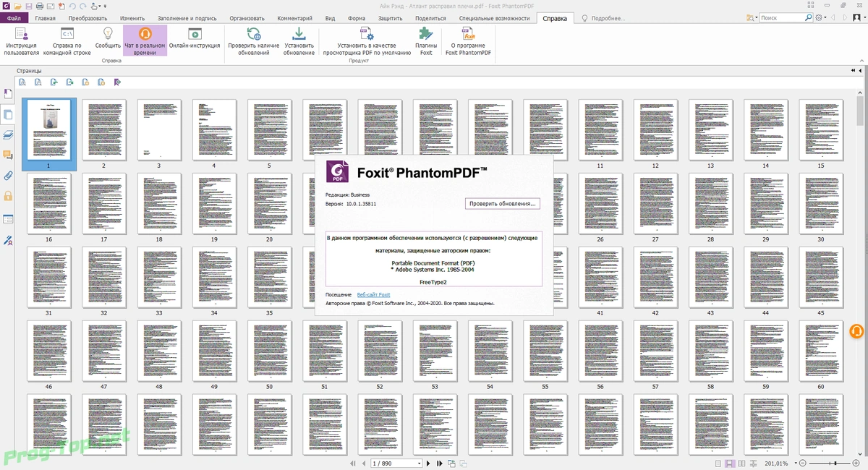This screenshot has width=868, height=470.
Task: Switch to the Защитить tab
Action: [x=391, y=18]
